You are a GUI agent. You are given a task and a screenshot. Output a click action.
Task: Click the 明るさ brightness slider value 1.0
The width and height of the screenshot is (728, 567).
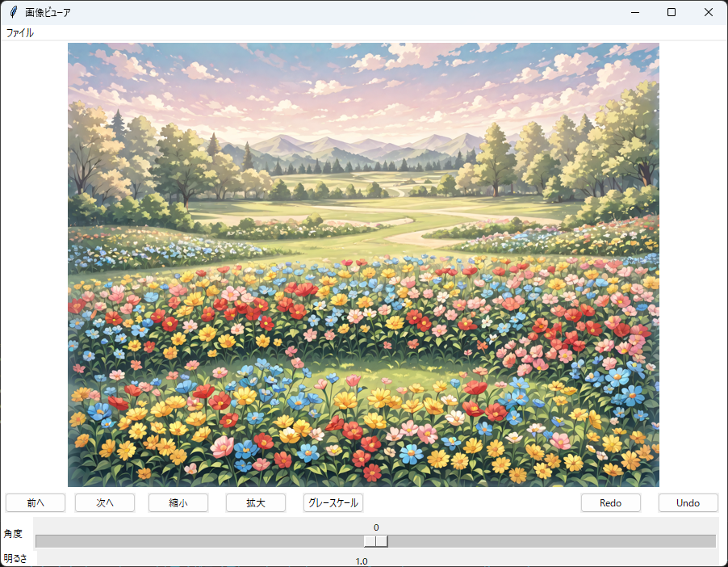pos(362,561)
